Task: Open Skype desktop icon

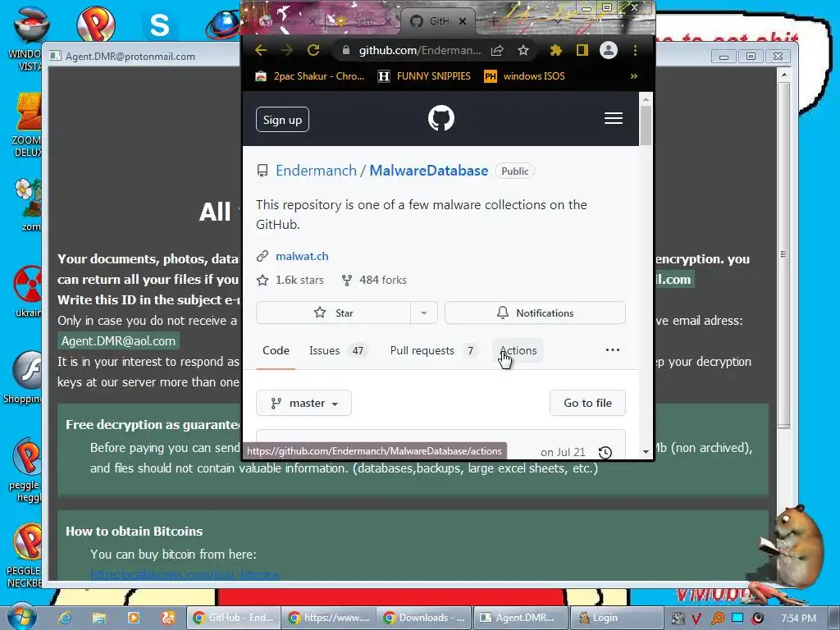Action: click(x=159, y=25)
